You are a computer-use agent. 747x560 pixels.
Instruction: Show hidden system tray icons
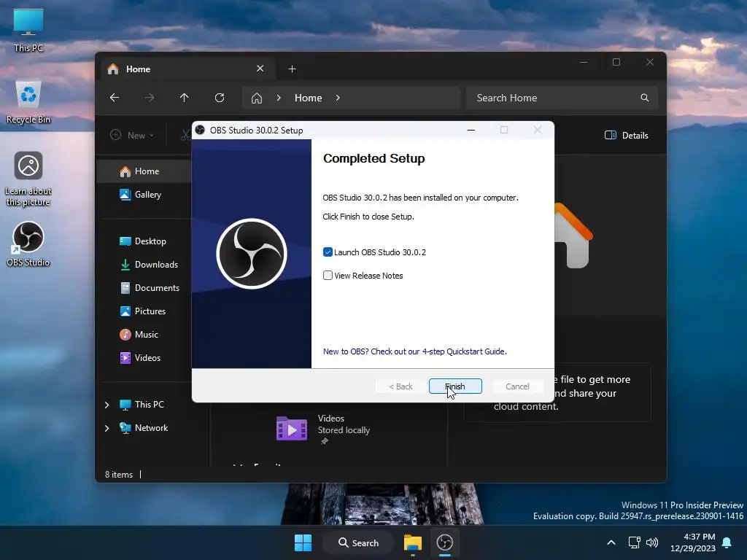tap(611, 542)
